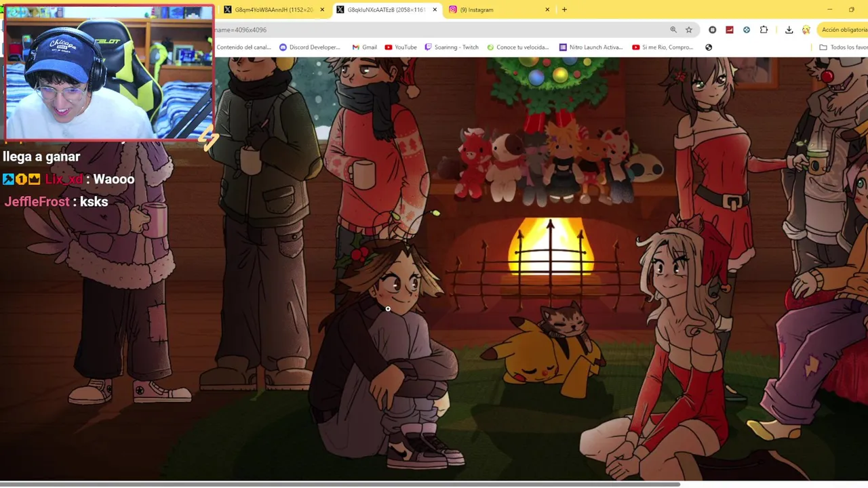The height and width of the screenshot is (488, 868).
Task: Click the red chart extension icon
Action: (x=730, y=30)
